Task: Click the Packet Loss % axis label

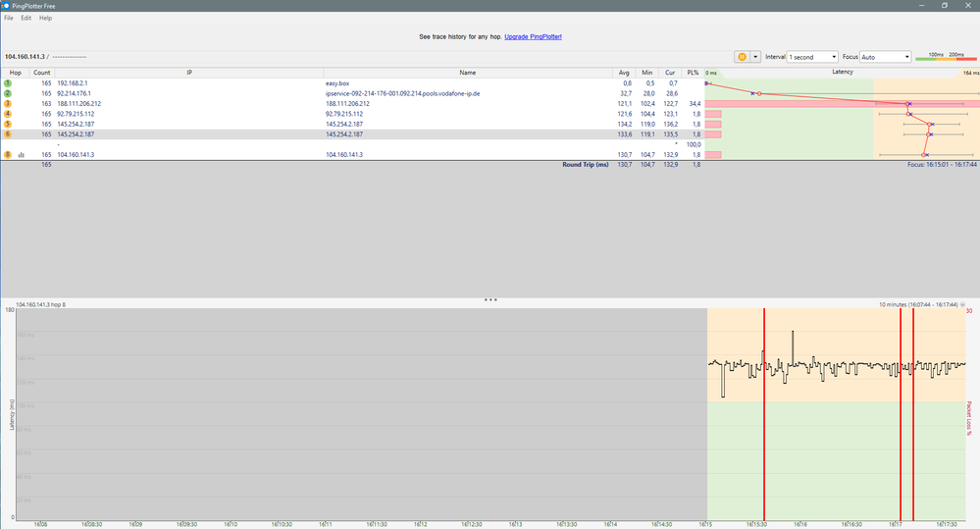Action: click(x=970, y=418)
